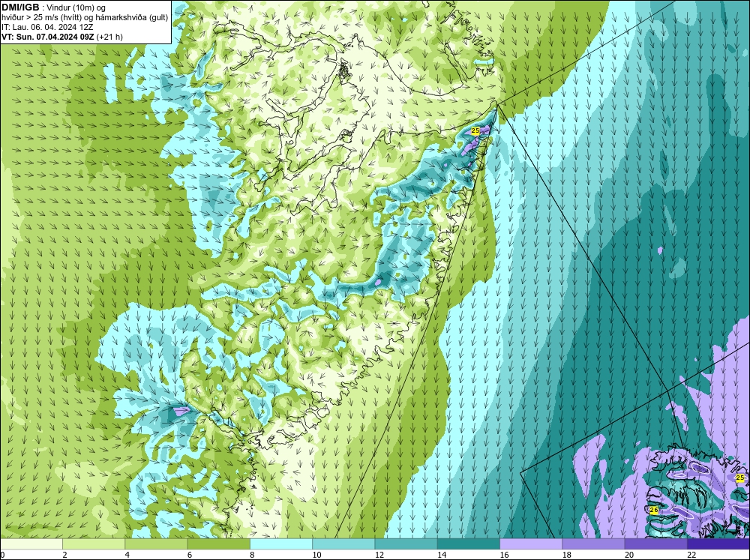Click the 0–2 m/s palest legend swatch
Screen dimensions: 750x560
coord(31,544)
